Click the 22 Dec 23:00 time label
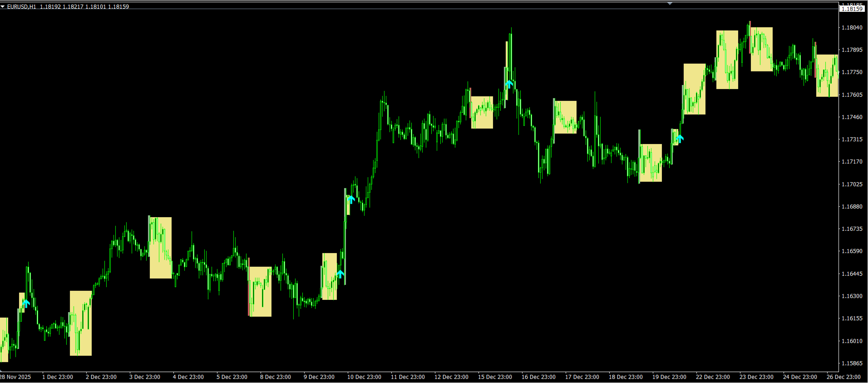The width and height of the screenshot is (868, 383). [x=713, y=377]
